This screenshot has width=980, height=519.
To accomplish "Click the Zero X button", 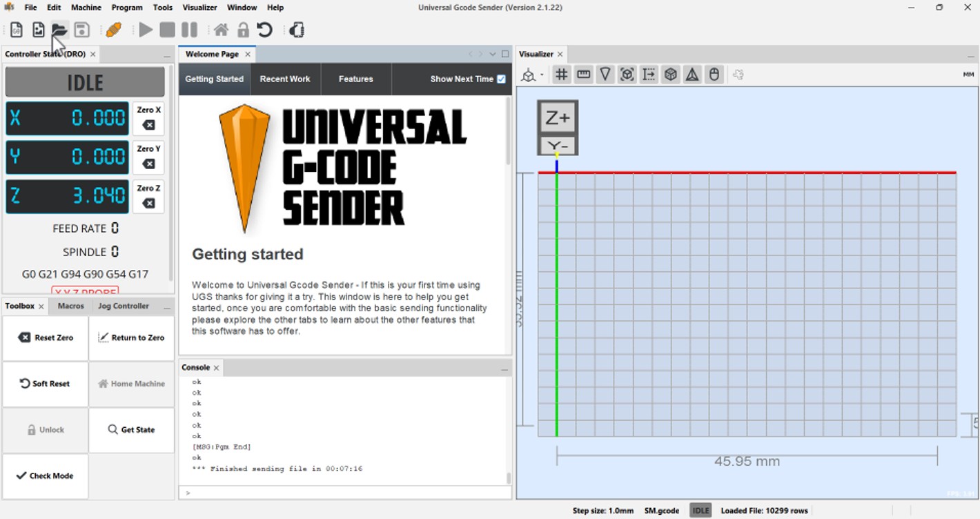I will (x=148, y=118).
